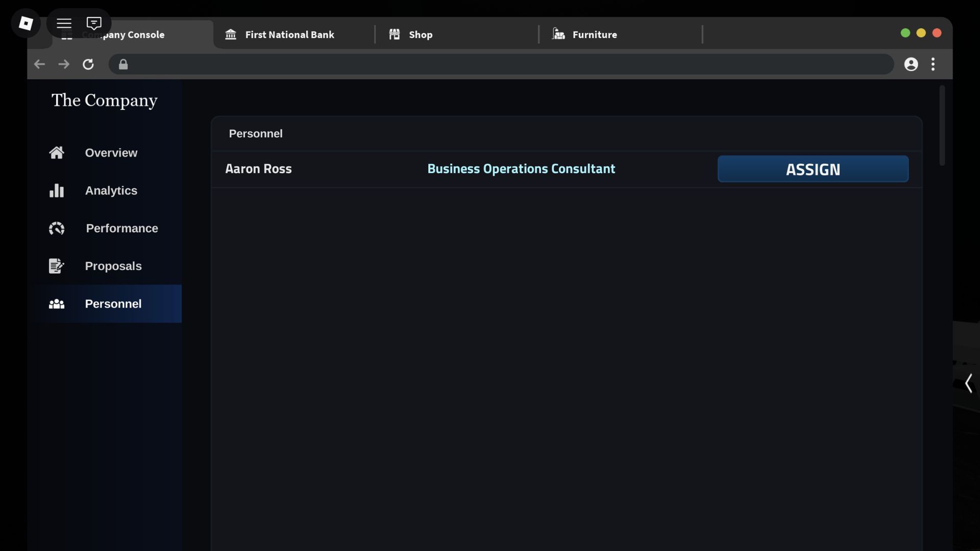Click Business Operations Consultant role text
Viewport: 980px width, 551px height.
pos(521,169)
